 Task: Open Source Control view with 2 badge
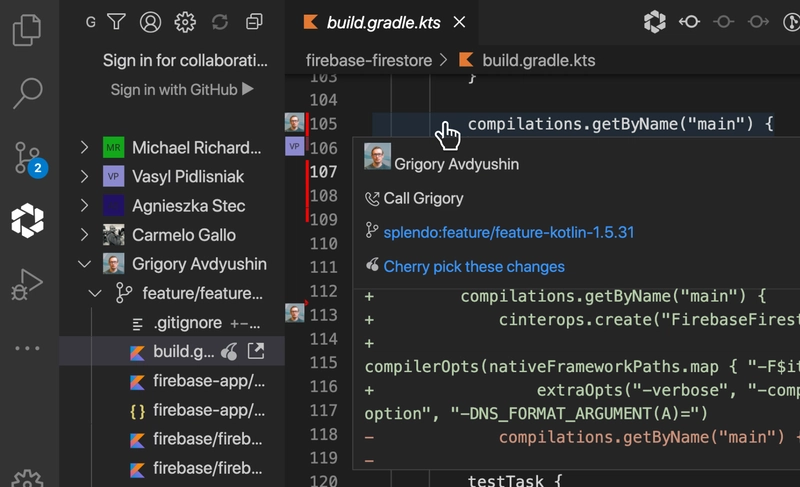(28, 157)
